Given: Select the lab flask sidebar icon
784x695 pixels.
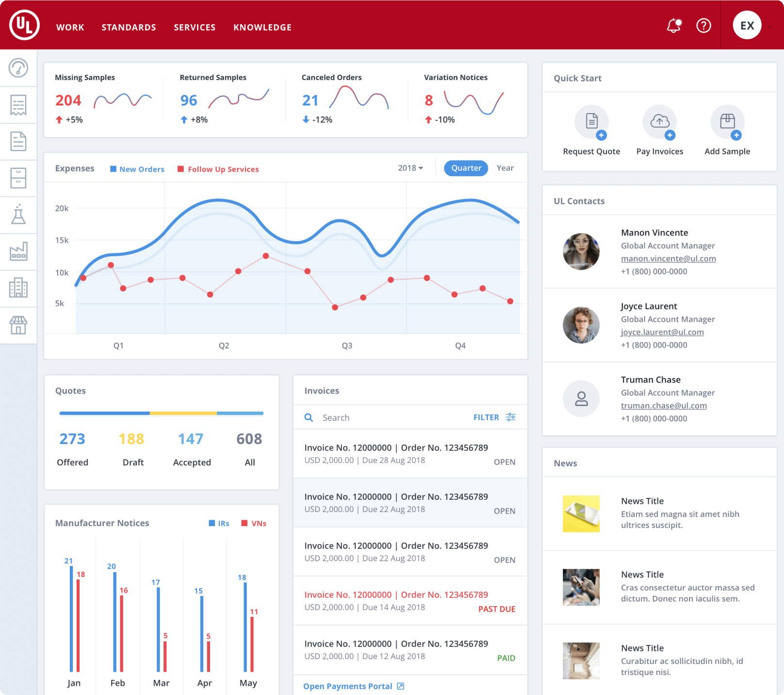Looking at the screenshot, I should (18, 215).
